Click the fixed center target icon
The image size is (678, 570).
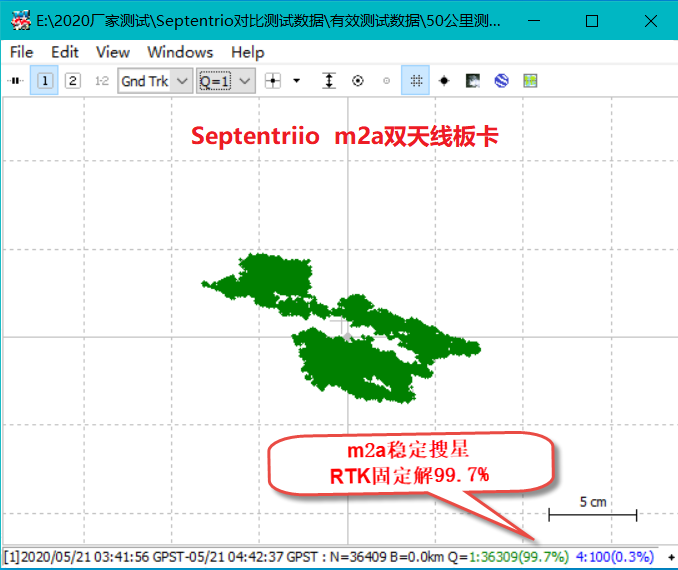click(358, 81)
